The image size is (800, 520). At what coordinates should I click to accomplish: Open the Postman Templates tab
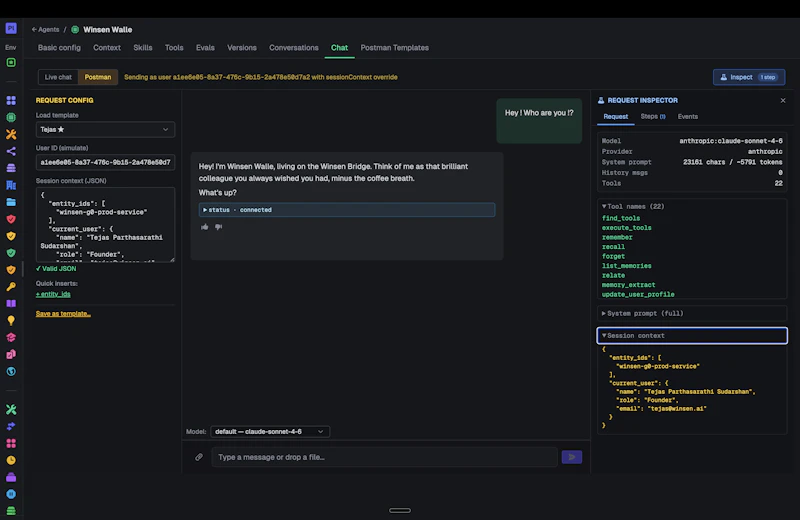tap(394, 47)
